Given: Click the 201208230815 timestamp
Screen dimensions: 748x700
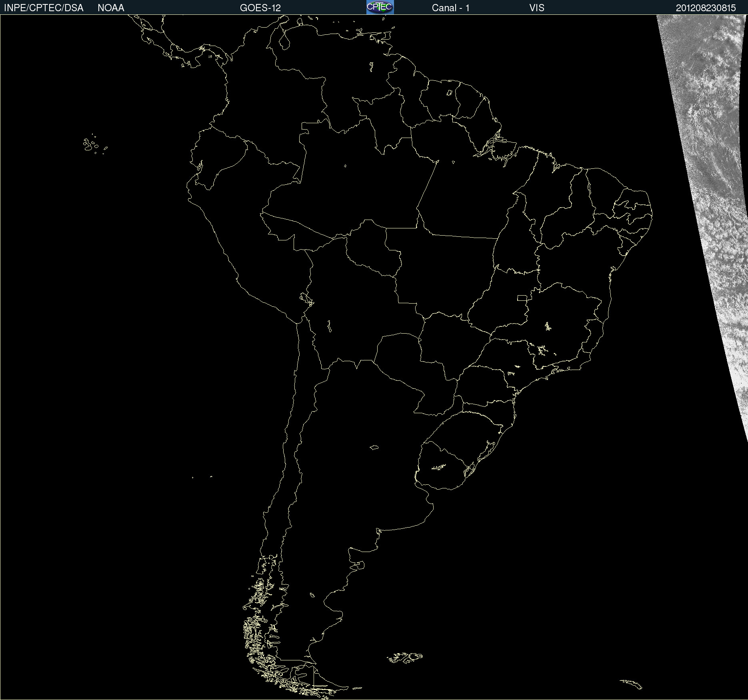Looking at the screenshot, I should tap(706, 8).
